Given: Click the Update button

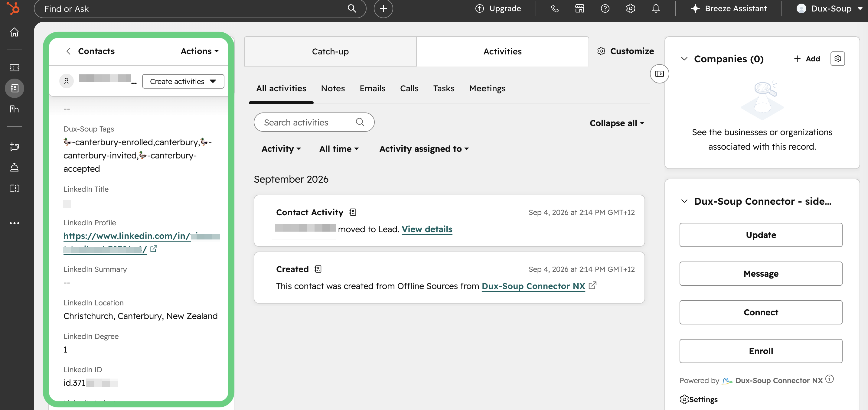Looking at the screenshot, I should point(761,235).
